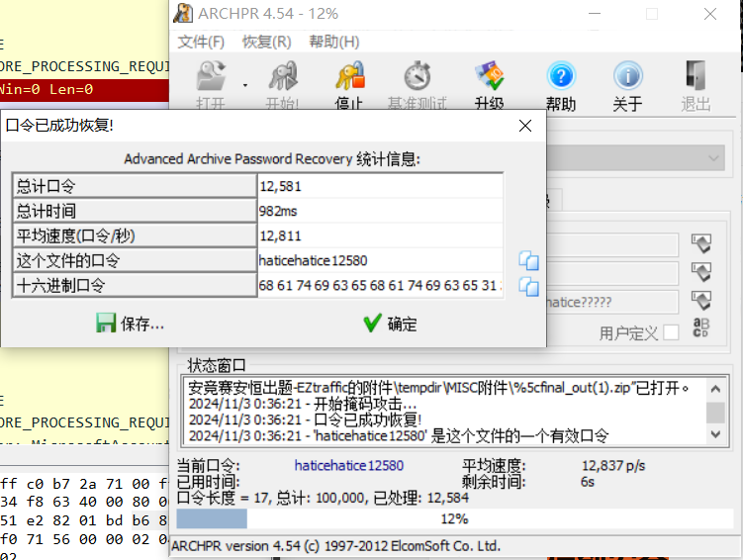743x560 pixels.
Task: Click the 升级 (Upgrade) toolbar icon
Action: [x=489, y=84]
